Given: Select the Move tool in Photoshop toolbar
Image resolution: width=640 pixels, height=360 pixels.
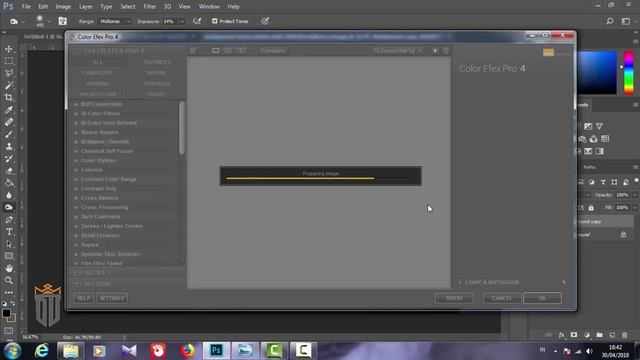Looking at the screenshot, I should pyautogui.click(x=9, y=49).
